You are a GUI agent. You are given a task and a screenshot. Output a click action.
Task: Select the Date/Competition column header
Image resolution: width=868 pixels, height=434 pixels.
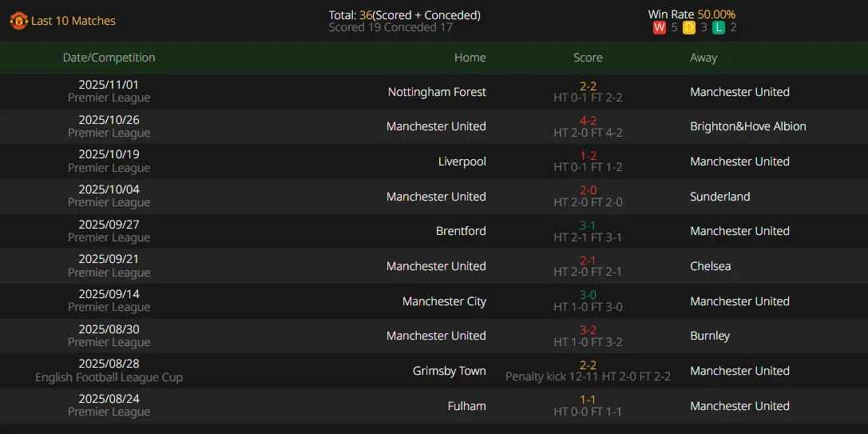pyautogui.click(x=109, y=58)
